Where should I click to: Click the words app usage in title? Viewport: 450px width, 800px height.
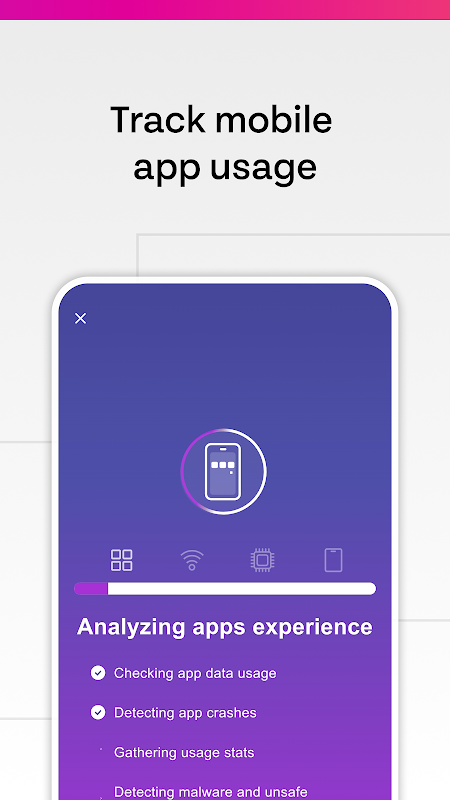point(225,167)
